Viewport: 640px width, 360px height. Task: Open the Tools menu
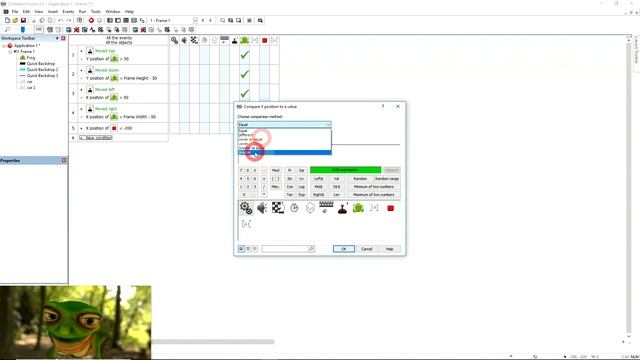[x=96, y=11]
